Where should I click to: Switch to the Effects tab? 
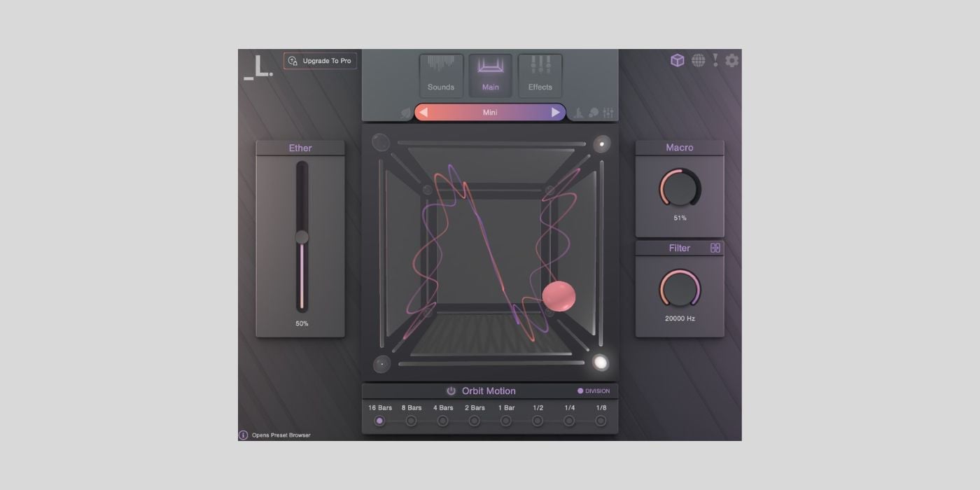tap(540, 75)
